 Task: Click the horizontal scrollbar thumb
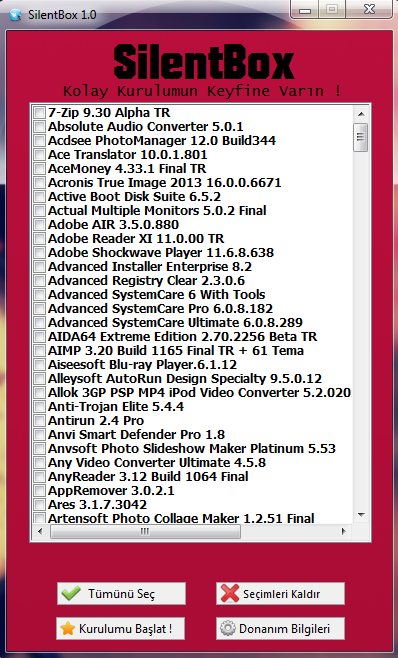point(145,531)
